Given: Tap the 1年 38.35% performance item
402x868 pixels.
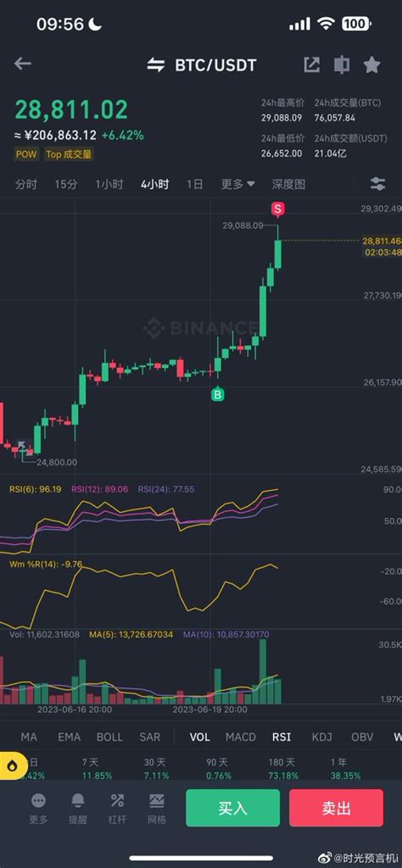Looking at the screenshot, I should point(344,769).
